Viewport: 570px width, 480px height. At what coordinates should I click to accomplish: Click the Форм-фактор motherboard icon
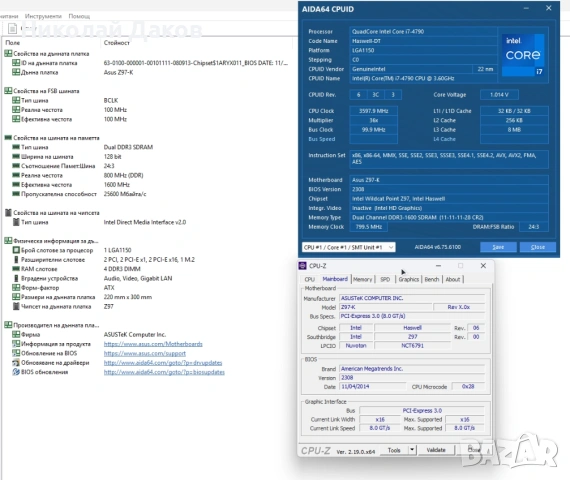tap(16, 288)
